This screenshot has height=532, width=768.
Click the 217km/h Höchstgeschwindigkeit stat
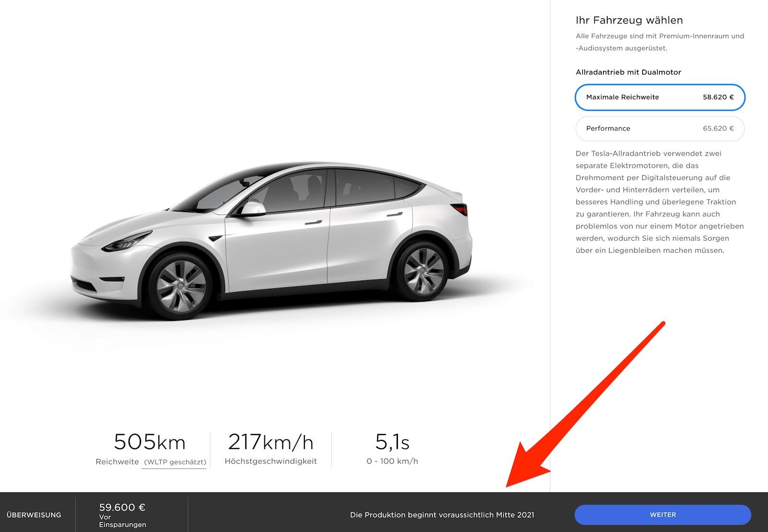click(271, 449)
